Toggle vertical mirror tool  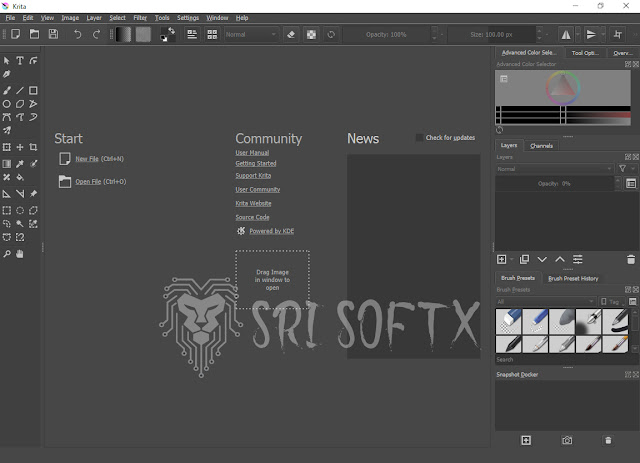click(591, 35)
